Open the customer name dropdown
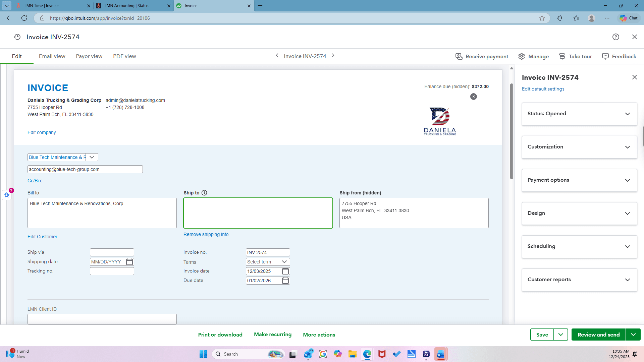The height and width of the screenshot is (362, 644). click(x=92, y=157)
